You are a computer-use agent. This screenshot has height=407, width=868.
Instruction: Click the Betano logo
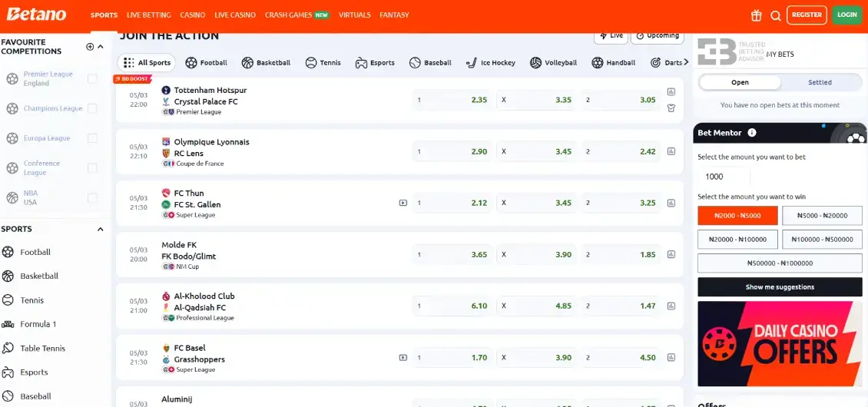(x=37, y=15)
